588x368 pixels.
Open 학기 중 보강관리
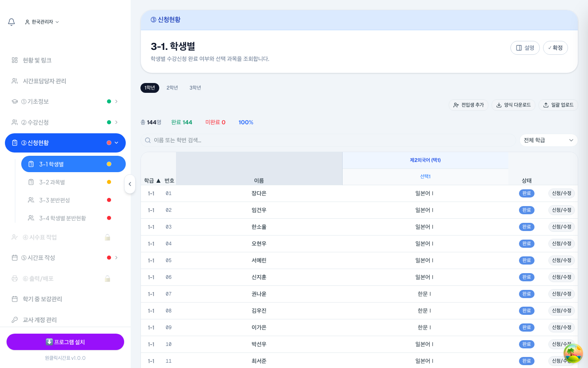[x=65, y=299]
